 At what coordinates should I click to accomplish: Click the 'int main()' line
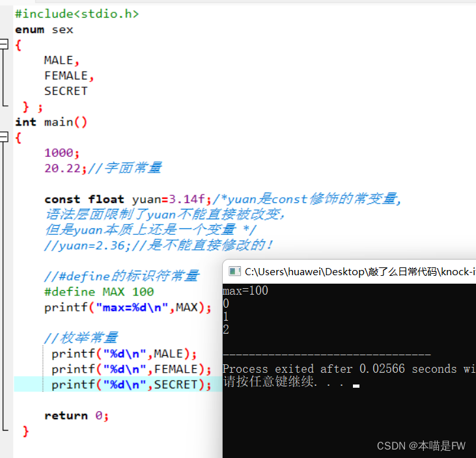(x=51, y=122)
